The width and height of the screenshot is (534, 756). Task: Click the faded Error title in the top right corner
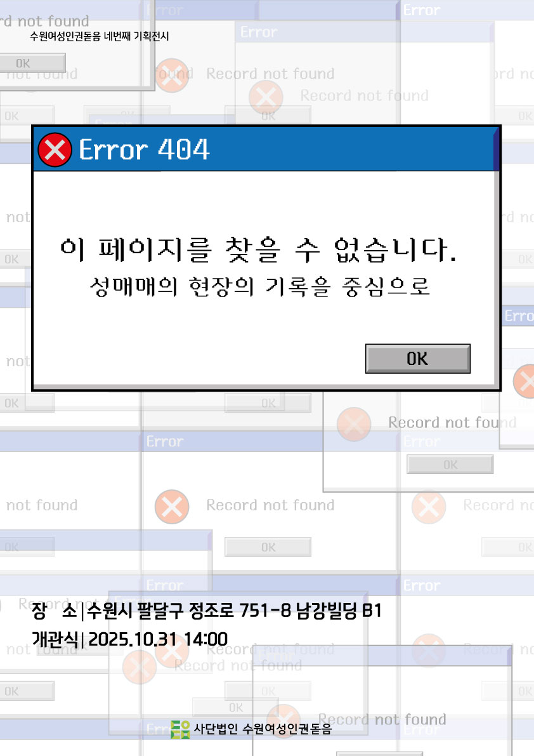coord(422,10)
